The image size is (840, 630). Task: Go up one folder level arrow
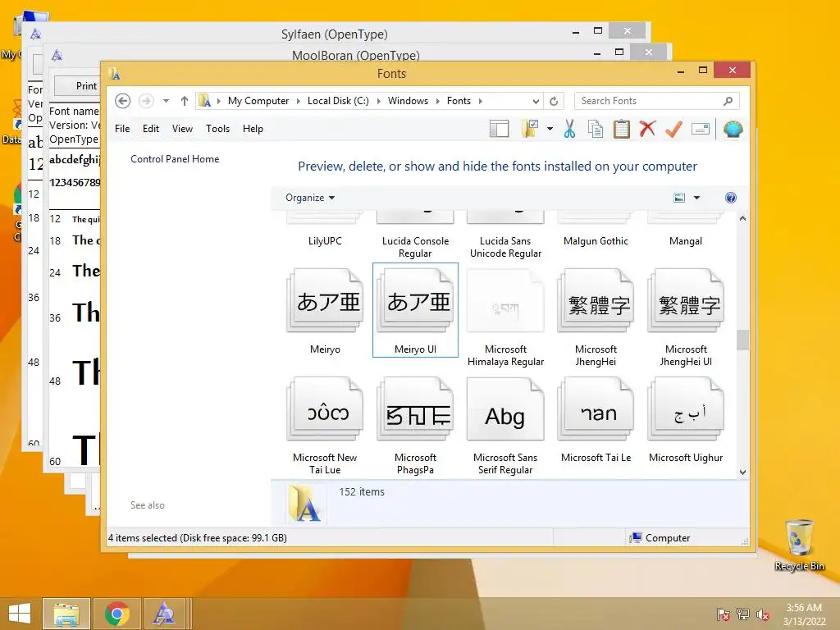[x=185, y=101]
